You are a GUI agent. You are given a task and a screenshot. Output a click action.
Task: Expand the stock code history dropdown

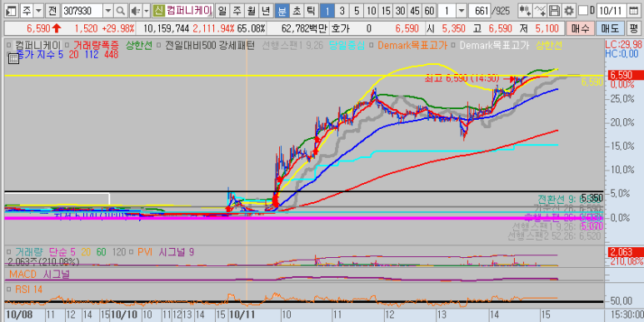point(108,11)
